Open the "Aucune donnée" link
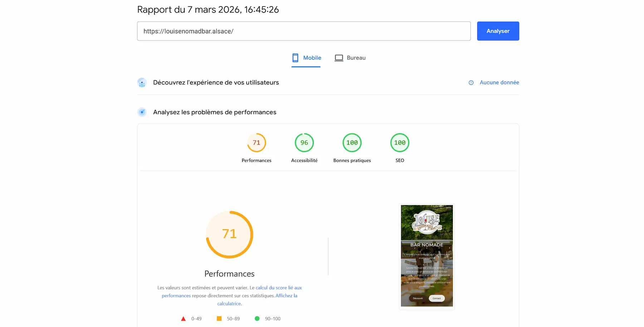The image size is (644, 327). [x=499, y=82]
